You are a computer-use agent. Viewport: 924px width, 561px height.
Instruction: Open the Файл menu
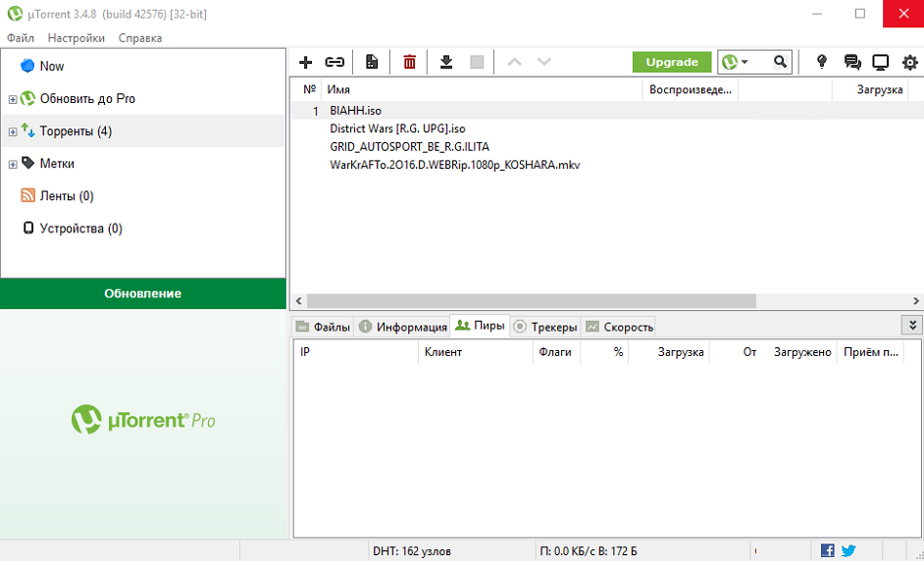(x=21, y=38)
